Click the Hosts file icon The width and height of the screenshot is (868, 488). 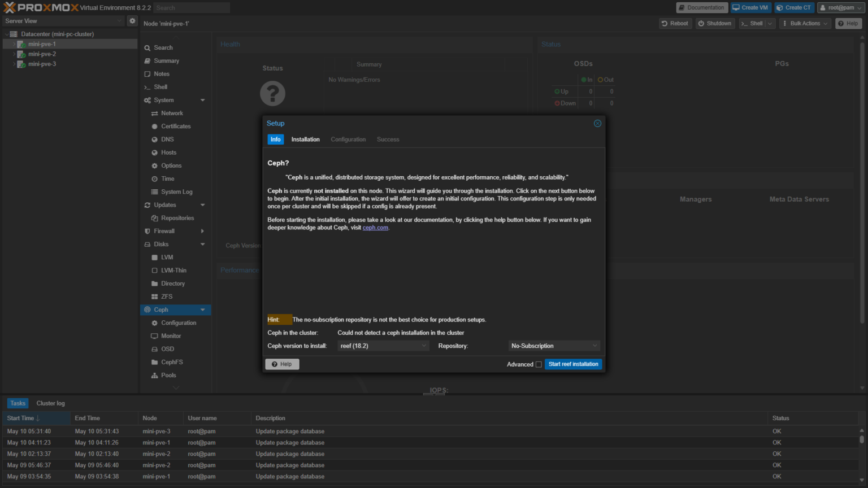click(x=155, y=152)
